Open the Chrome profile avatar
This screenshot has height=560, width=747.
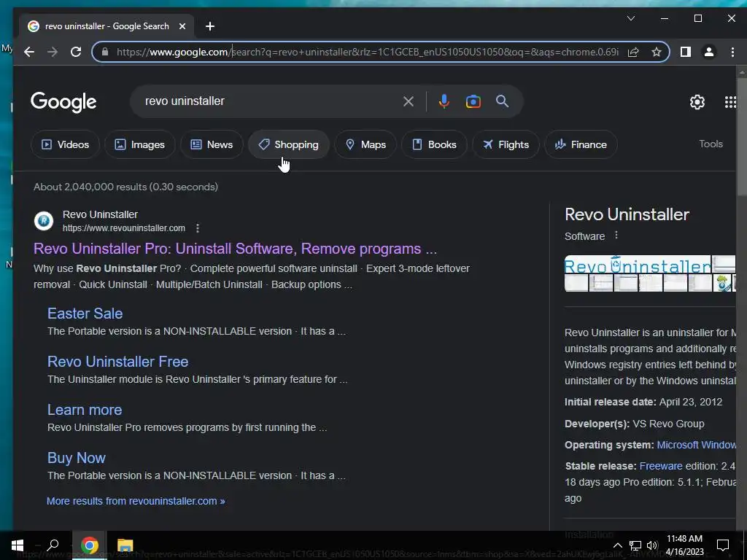[709, 52]
